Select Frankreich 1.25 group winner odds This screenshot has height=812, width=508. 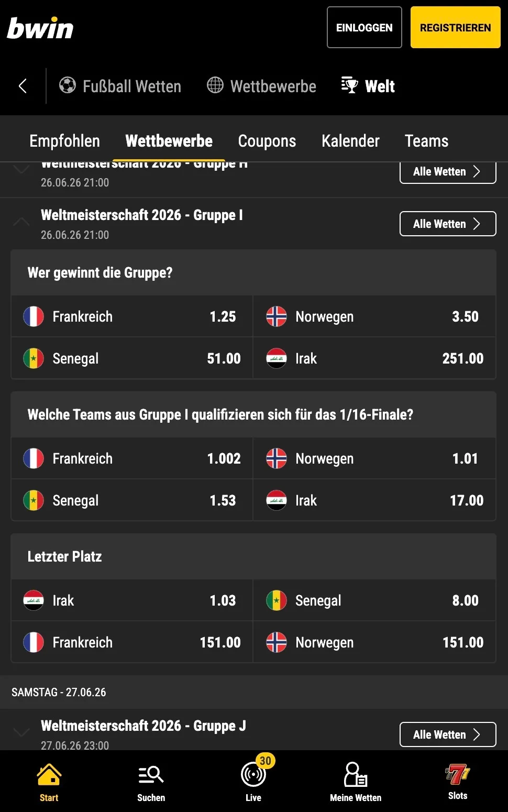click(x=132, y=316)
